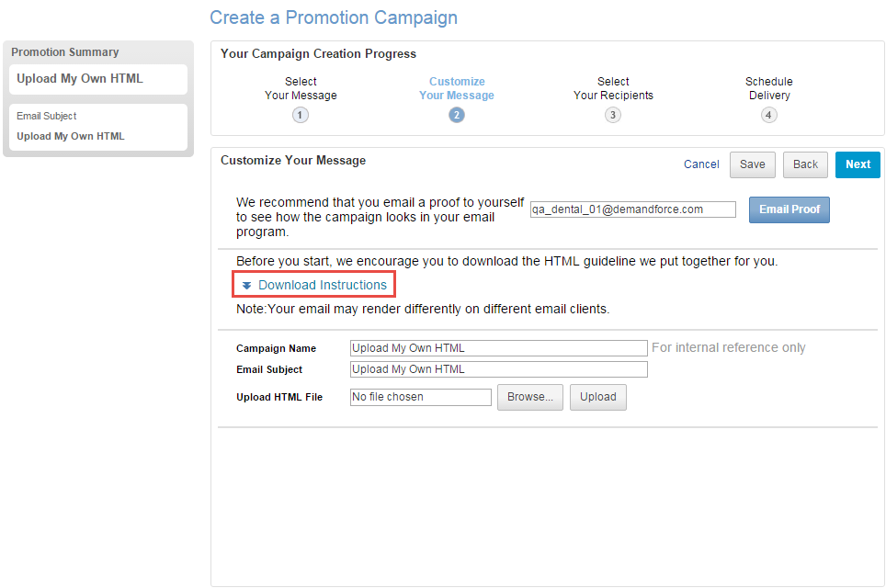This screenshot has width=886, height=588.
Task: Click step 3 circle under Select Your Recipients
Action: coord(613,114)
